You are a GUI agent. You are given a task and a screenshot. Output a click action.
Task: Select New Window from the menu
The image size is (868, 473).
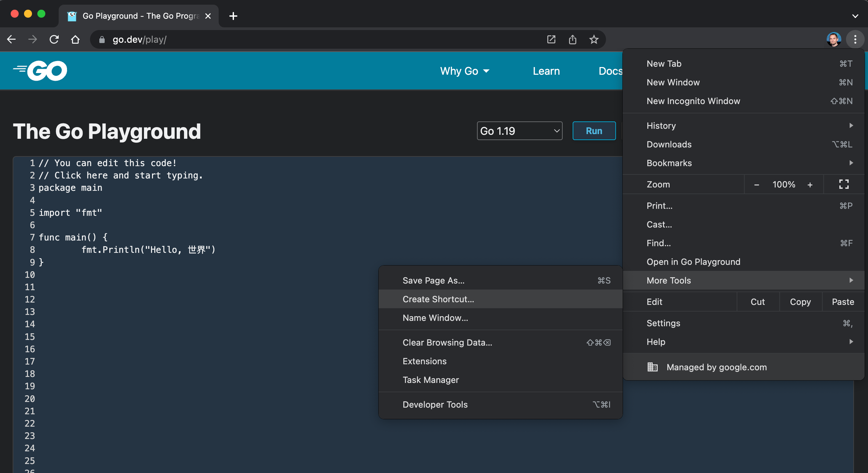pyautogui.click(x=743, y=82)
